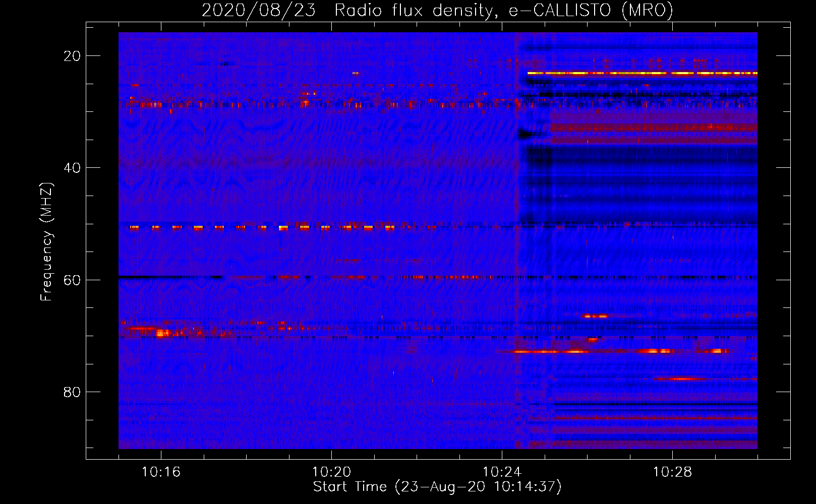The height and width of the screenshot is (504, 816).
Task: Click the 40 frequency tick label
Action: coord(72,168)
